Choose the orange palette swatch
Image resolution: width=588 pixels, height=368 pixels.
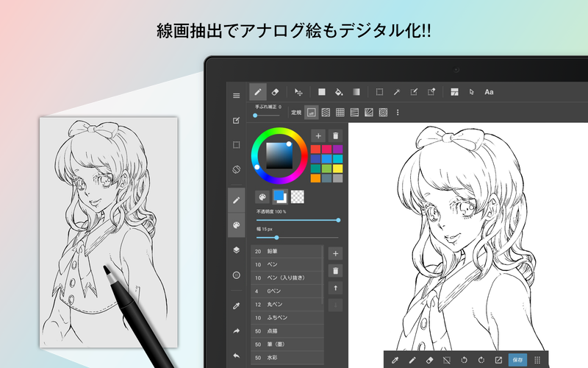click(x=316, y=178)
